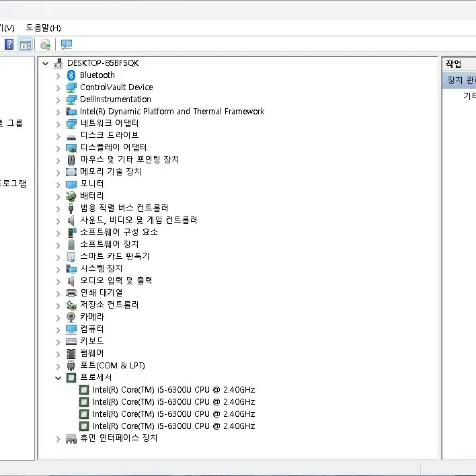Select the 카메라 text label

(92, 317)
